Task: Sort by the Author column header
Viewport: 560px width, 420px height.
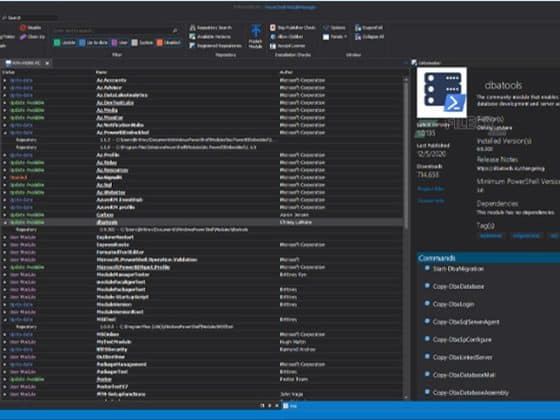Action: 286,72
